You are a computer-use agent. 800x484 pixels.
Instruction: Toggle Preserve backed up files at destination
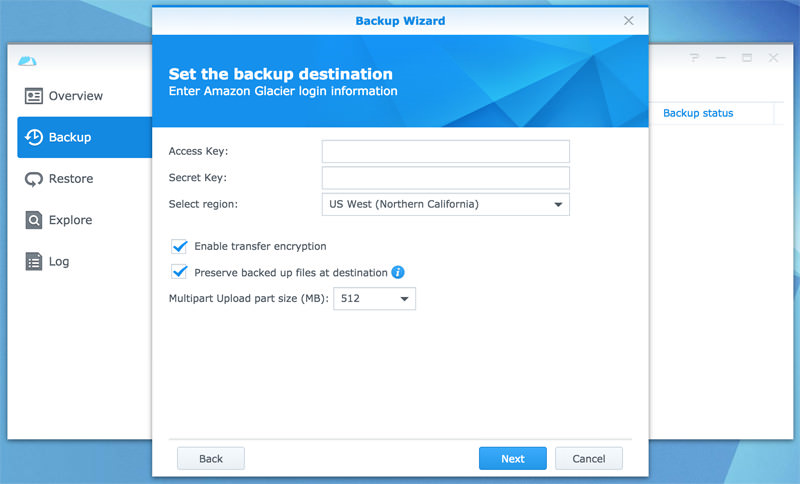pos(179,272)
